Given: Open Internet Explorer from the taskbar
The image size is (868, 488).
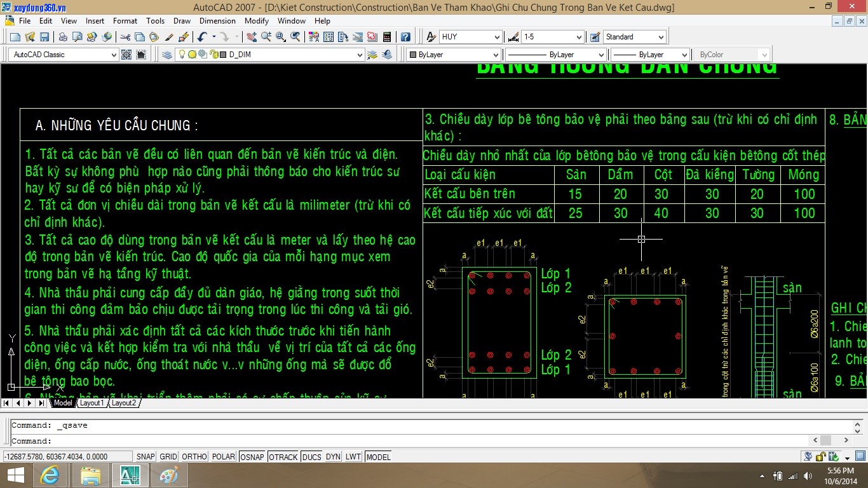Looking at the screenshot, I should (50, 475).
